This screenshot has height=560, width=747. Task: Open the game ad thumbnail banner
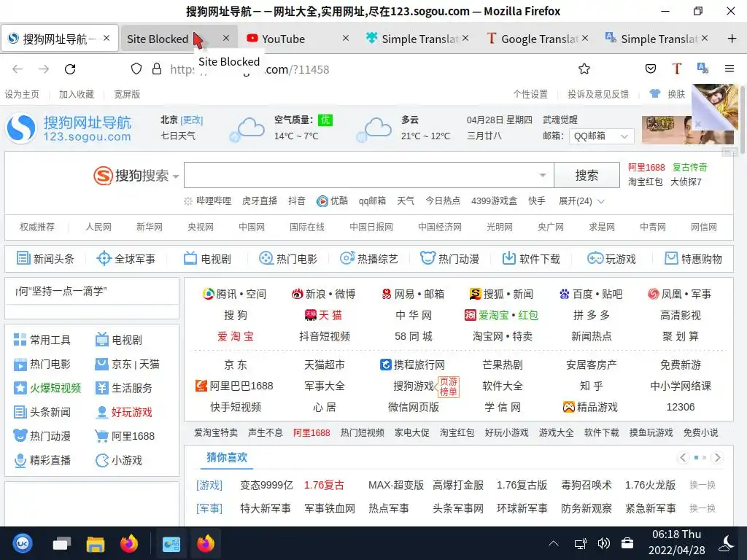(x=687, y=130)
